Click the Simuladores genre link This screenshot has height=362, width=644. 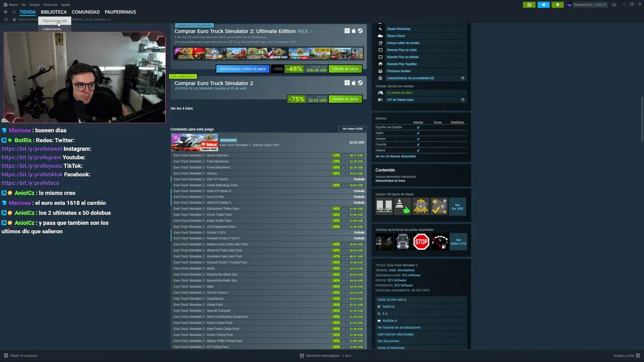tap(406, 270)
